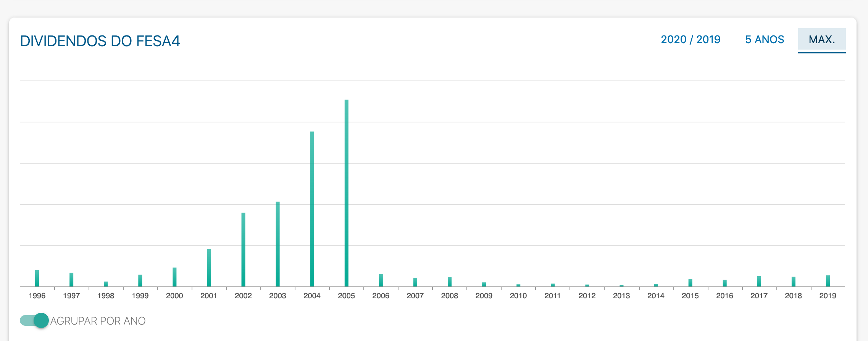The height and width of the screenshot is (341, 868).
Task: Click the 2018 axis label
Action: coord(794,296)
